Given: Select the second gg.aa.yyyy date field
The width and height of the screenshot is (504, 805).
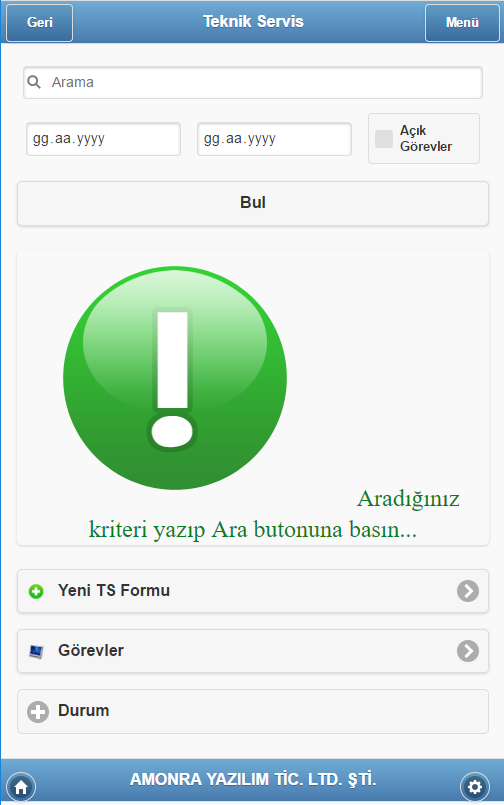Looking at the screenshot, I should [x=274, y=139].
